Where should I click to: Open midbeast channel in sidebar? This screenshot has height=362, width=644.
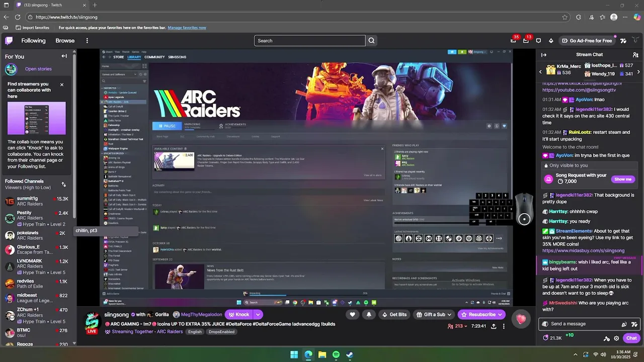click(x=38, y=298)
